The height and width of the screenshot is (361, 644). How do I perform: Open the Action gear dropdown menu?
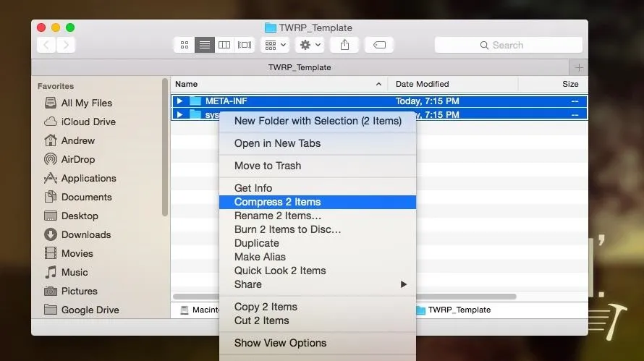(x=310, y=45)
